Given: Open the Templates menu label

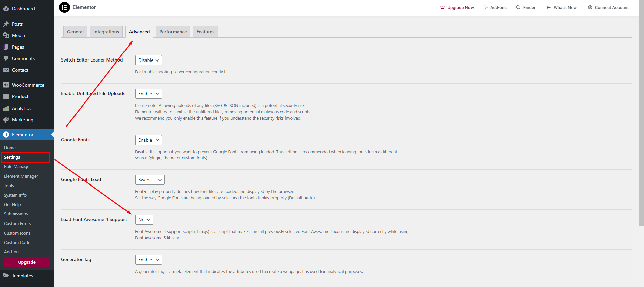Looking at the screenshot, I should click(22, 276).
